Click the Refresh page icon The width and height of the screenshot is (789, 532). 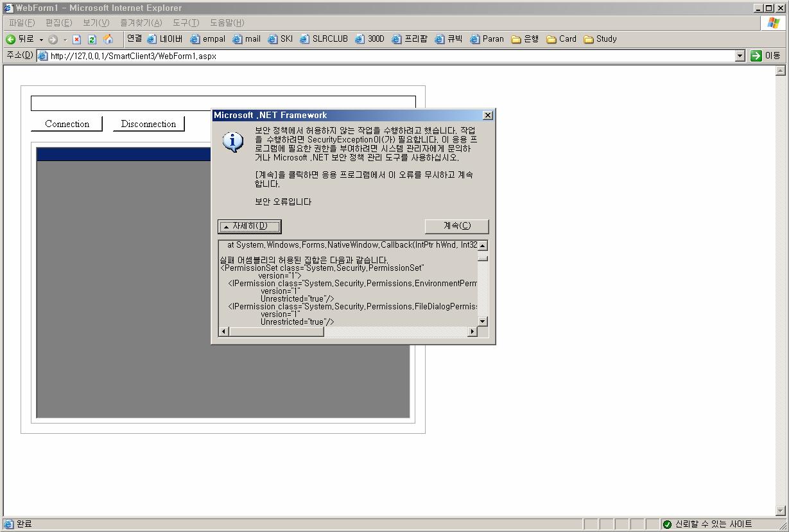pyautogui.click(x=92, y=39)
